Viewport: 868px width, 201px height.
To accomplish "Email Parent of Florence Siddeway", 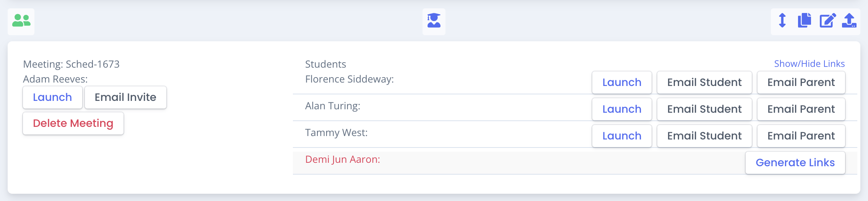I will [801, 83].
